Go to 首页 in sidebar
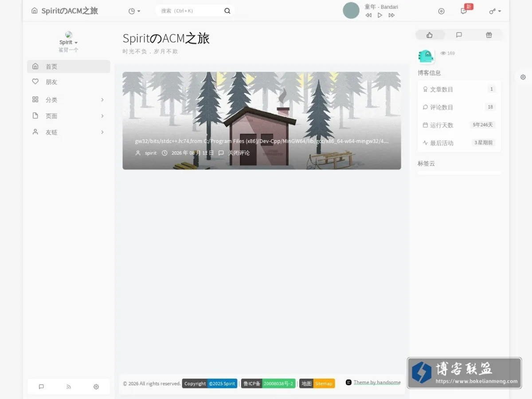 [x=69, y=66]
